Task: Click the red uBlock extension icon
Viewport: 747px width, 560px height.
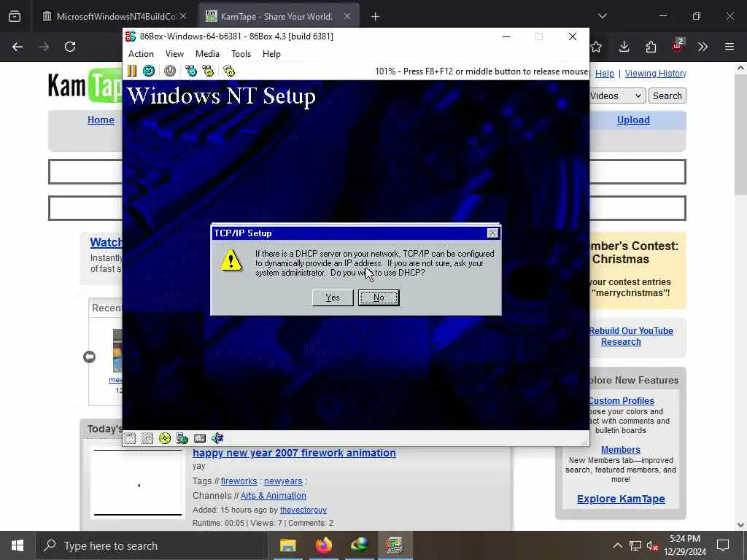Action: (677, 46)
